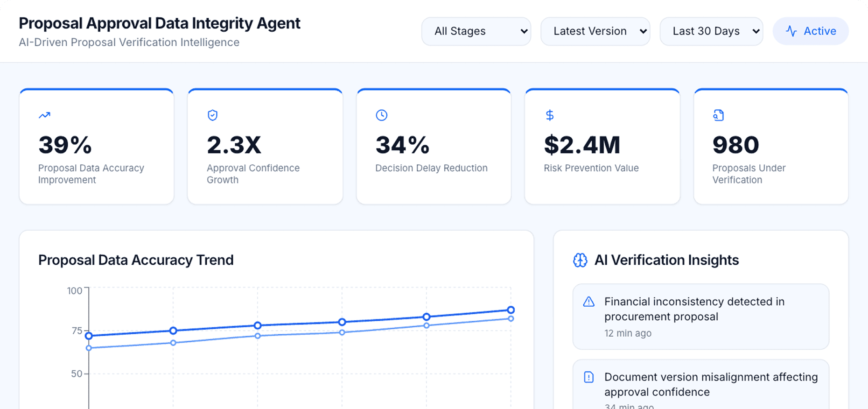
Task: Select the 34% value text
Action: (x=402, y=145)
